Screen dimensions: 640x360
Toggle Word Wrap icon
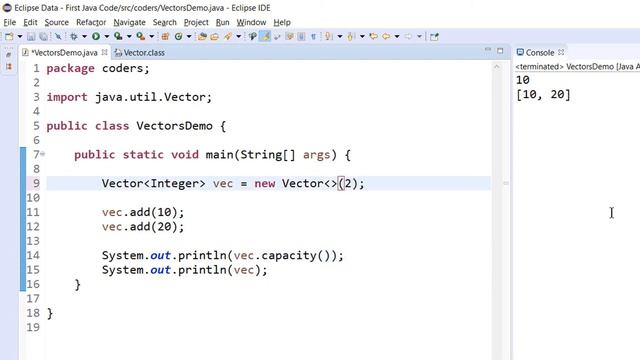[277, 37]
